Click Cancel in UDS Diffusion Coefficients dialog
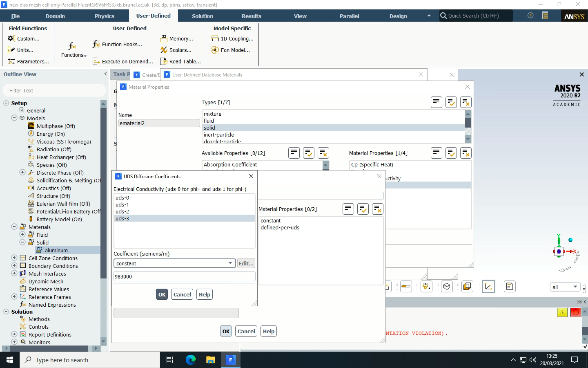Viewport: 588px width, 368px height. (x=182, y=294)
